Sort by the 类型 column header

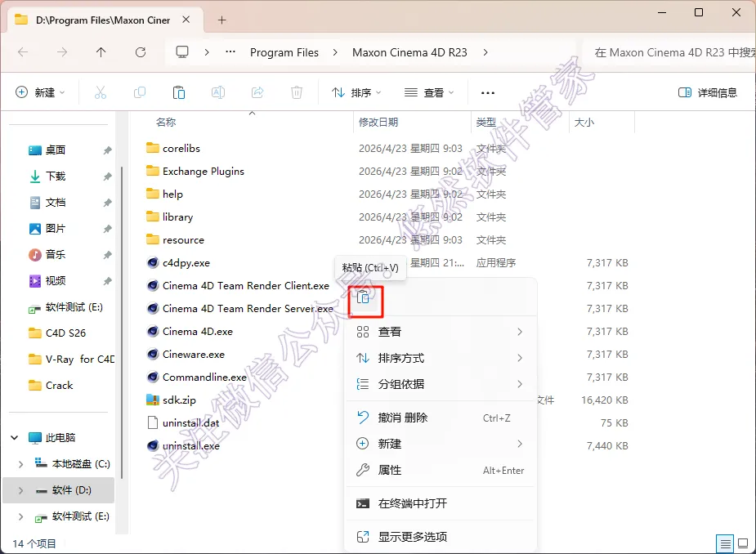click(x=486, y=123)
